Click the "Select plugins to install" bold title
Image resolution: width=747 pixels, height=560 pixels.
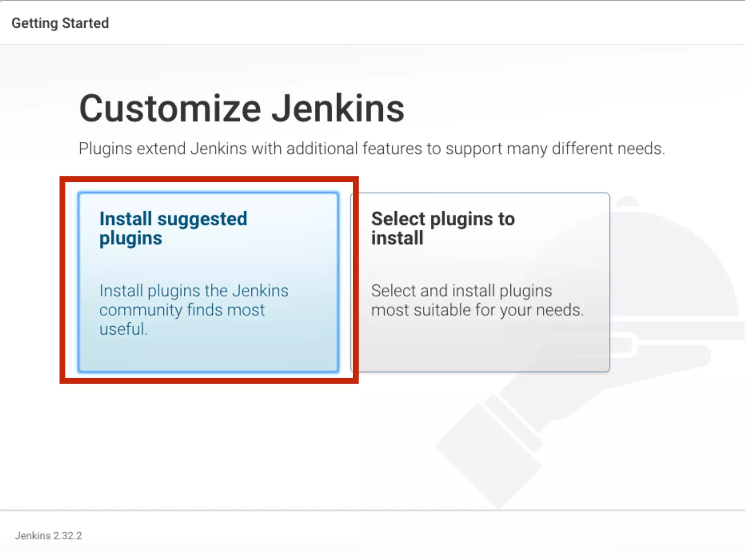click(x=443, y=219)
